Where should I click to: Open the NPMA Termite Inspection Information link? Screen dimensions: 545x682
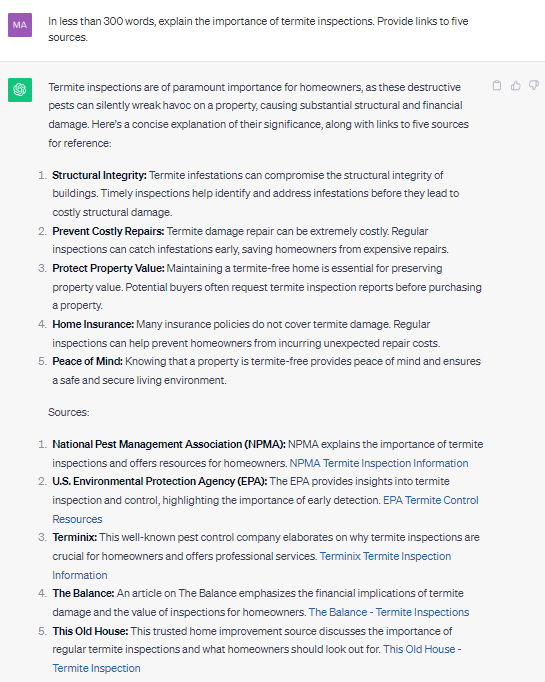[x=379, y=463]
